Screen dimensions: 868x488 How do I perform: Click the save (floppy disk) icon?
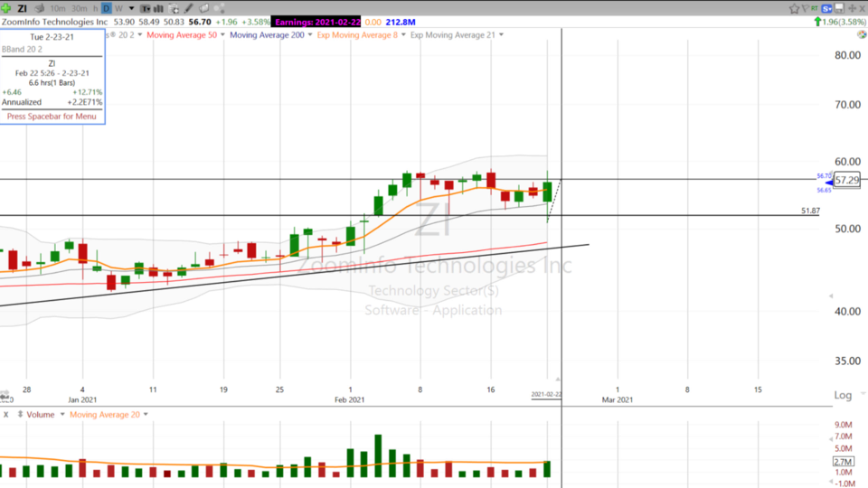[839, 8]
